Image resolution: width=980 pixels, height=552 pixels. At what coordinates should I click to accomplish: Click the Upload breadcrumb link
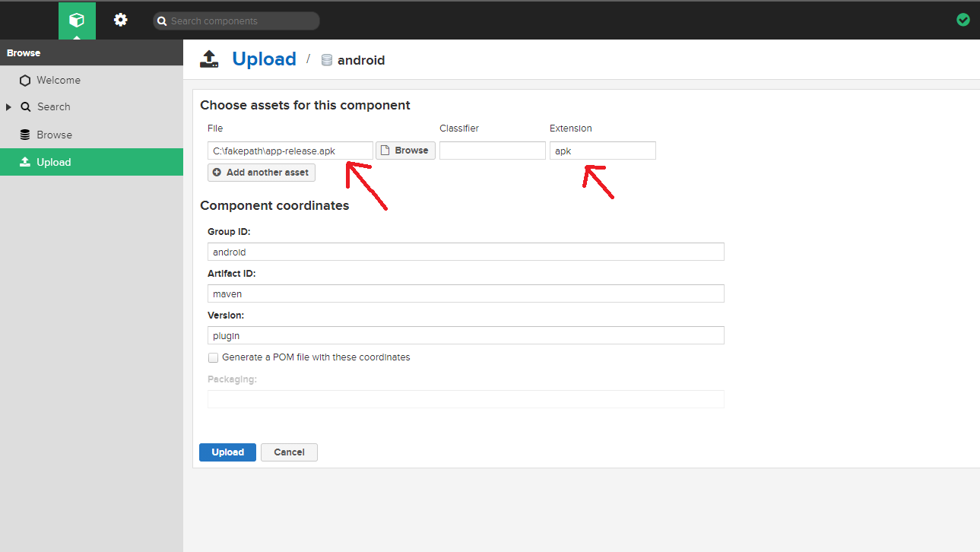(x=264, y=59)
